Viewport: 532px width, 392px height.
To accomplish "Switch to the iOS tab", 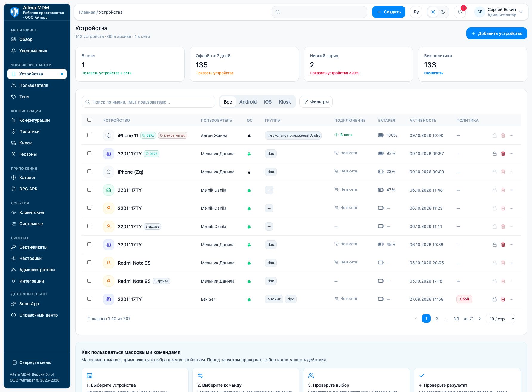I will point(268,102).
